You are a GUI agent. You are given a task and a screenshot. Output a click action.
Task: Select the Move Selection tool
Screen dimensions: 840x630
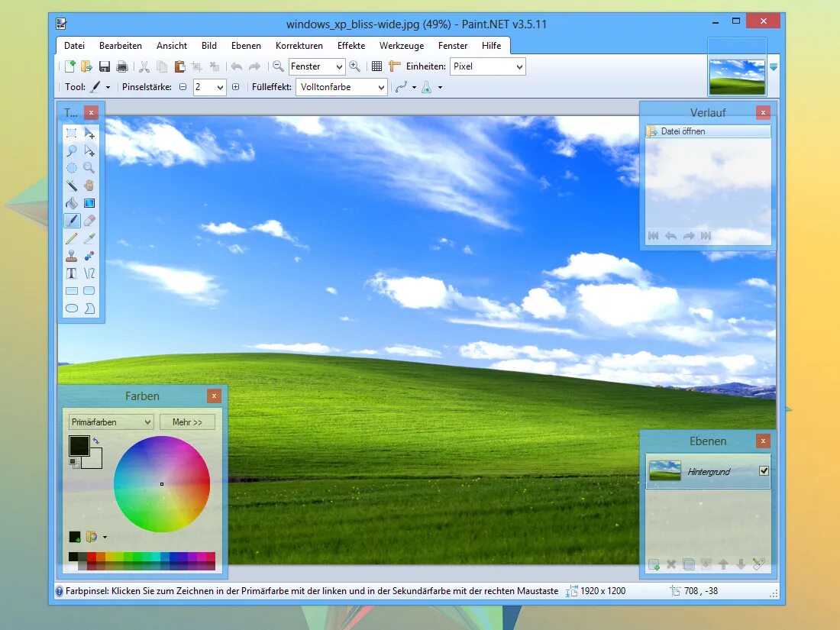coord(89,150)
